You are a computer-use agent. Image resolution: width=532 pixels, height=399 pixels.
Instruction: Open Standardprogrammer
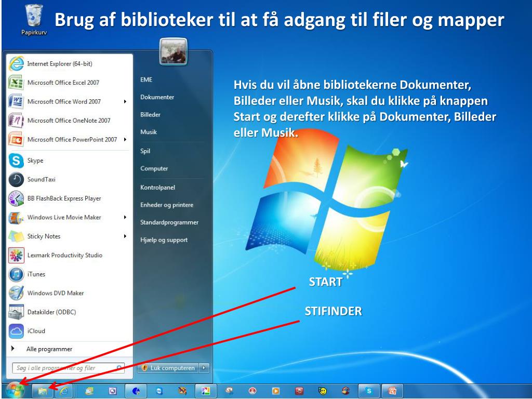click(x=169, y=222)
